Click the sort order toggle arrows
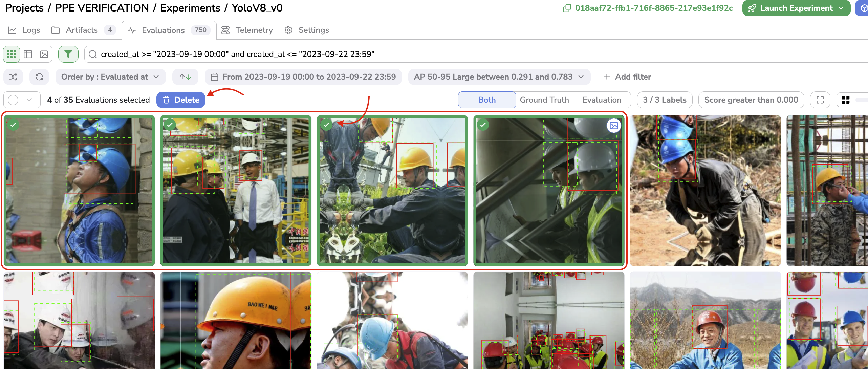Screen dimensions: 868x369 pyautogui.click(x=185, y=77)
